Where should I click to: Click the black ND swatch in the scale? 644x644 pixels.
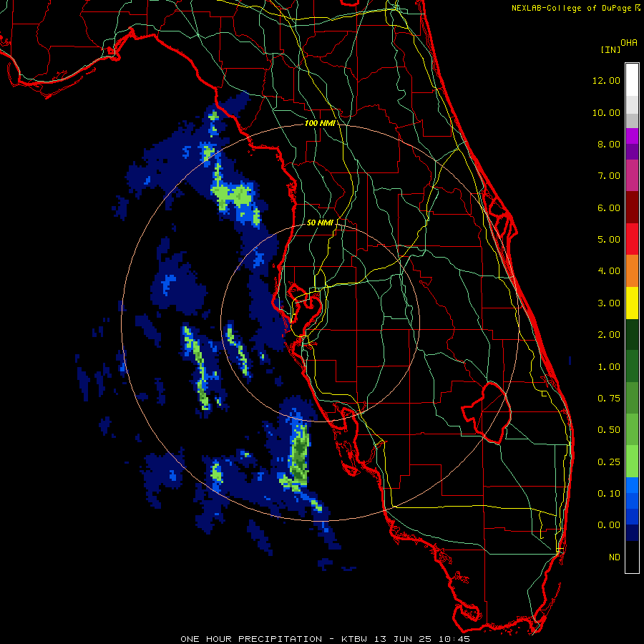(632, 557)
